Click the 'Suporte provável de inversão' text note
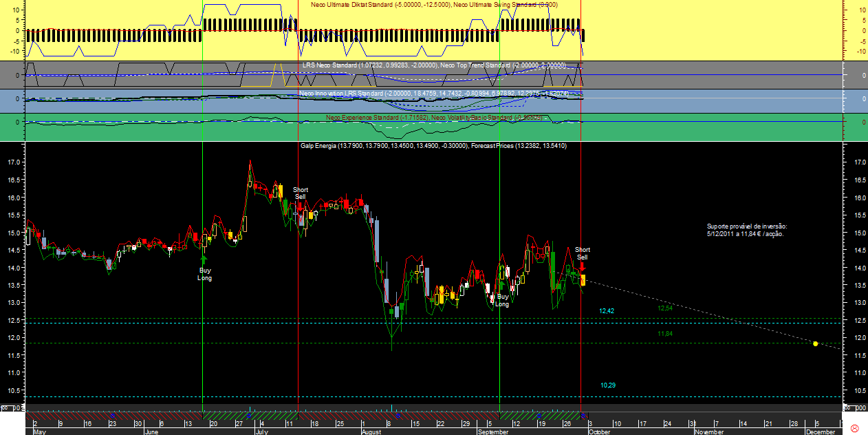The image size is (868, 435). click(747, 230)
